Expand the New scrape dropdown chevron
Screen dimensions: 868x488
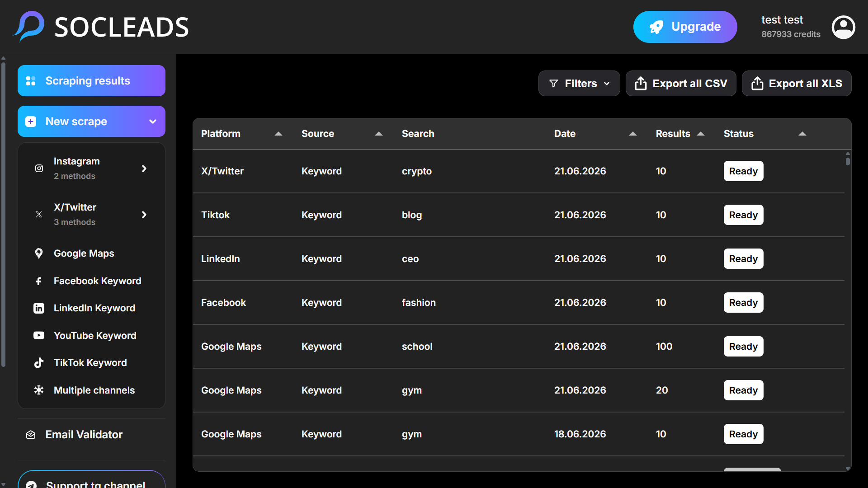153,122
